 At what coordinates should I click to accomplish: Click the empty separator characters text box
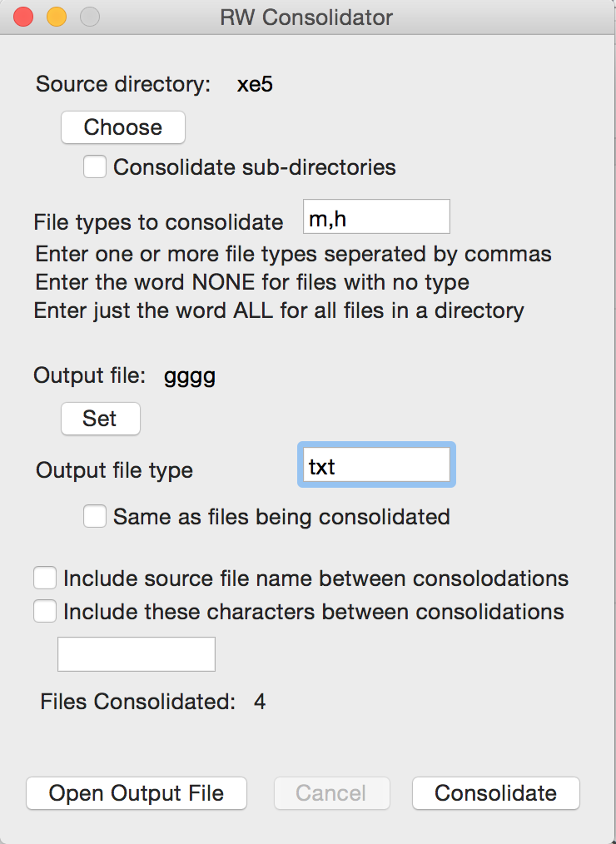[137, 654]
